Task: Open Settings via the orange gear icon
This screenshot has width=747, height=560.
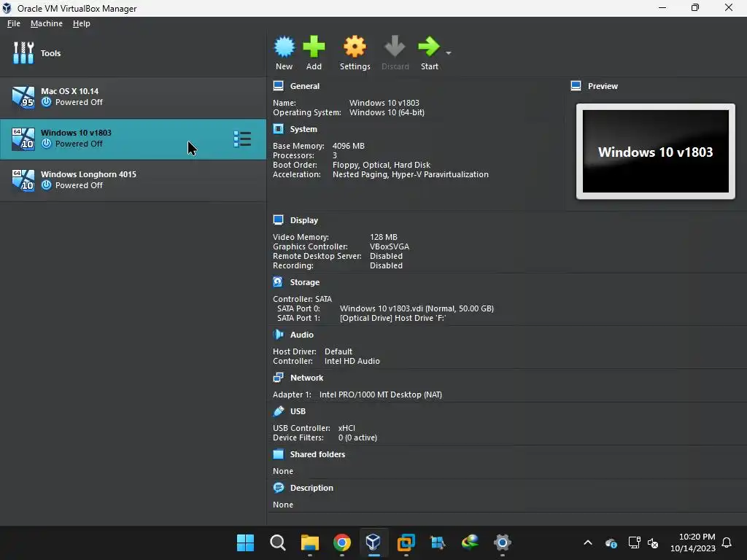Action: click(x=355, y=47)
